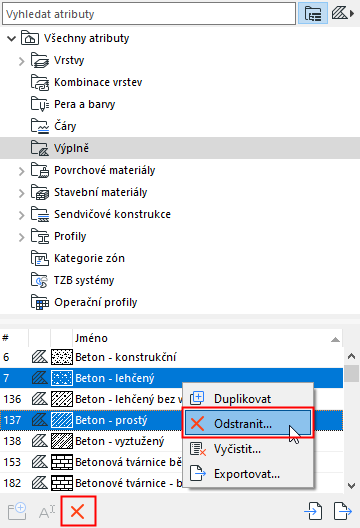The height and width of the screenshot is (528, 360).
Task: Choose Vyčistit... from context menu
Action: [x=248, y=449]
